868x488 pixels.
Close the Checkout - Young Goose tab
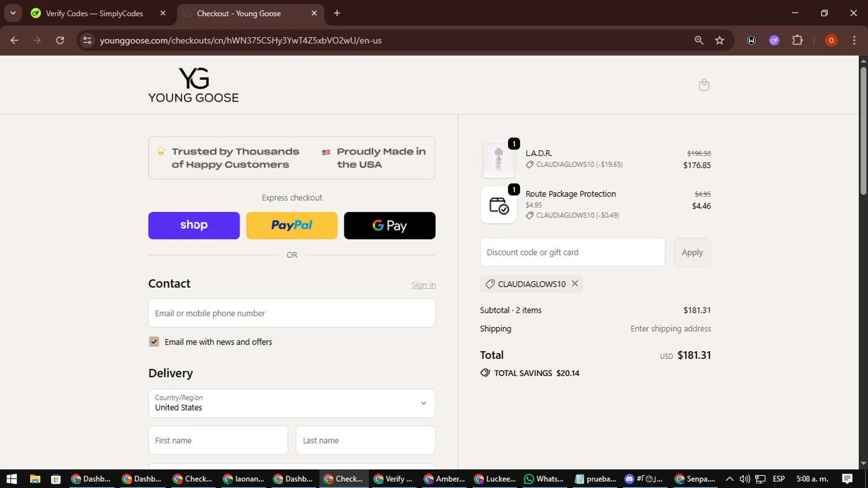click(x=314, y=13)
